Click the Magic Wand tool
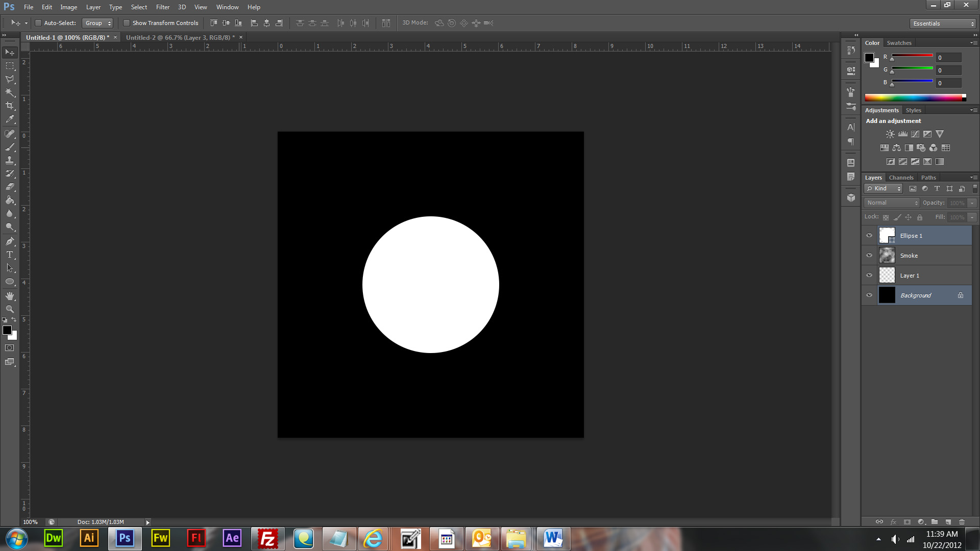Image resolution: width=980 pixels, height=551 pixels. point(10,92)
